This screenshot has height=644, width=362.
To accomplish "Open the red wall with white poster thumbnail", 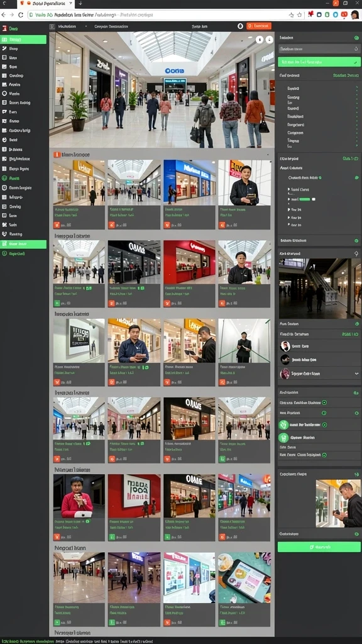I will coord(134,496).
